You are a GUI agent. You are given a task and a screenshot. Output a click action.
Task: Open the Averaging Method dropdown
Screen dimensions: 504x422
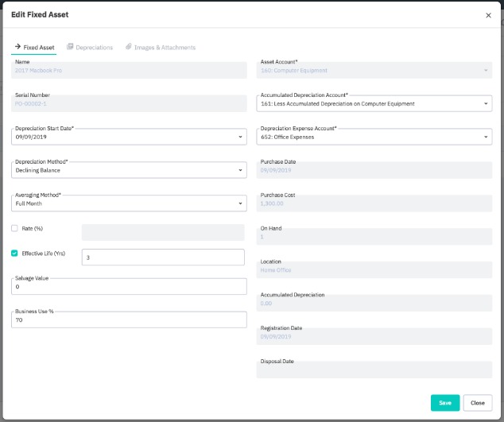click(x=241, y=203)
